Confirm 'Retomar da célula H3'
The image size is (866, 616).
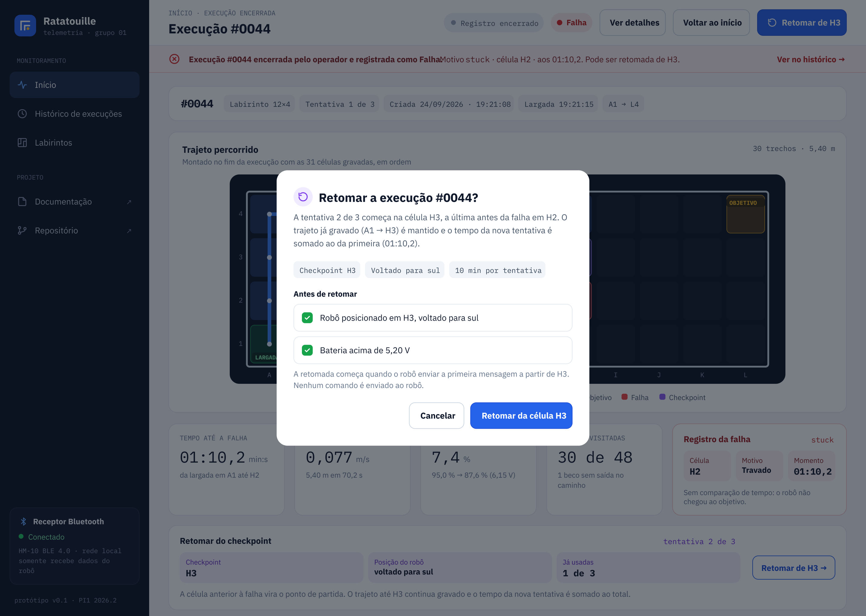[521, 416]
